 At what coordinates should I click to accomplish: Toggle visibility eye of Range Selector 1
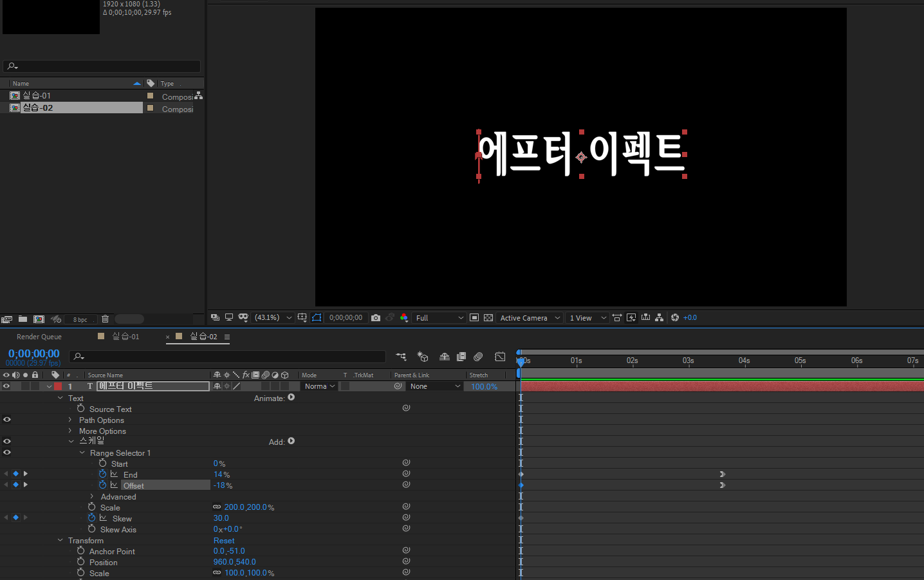click(6, 453)
